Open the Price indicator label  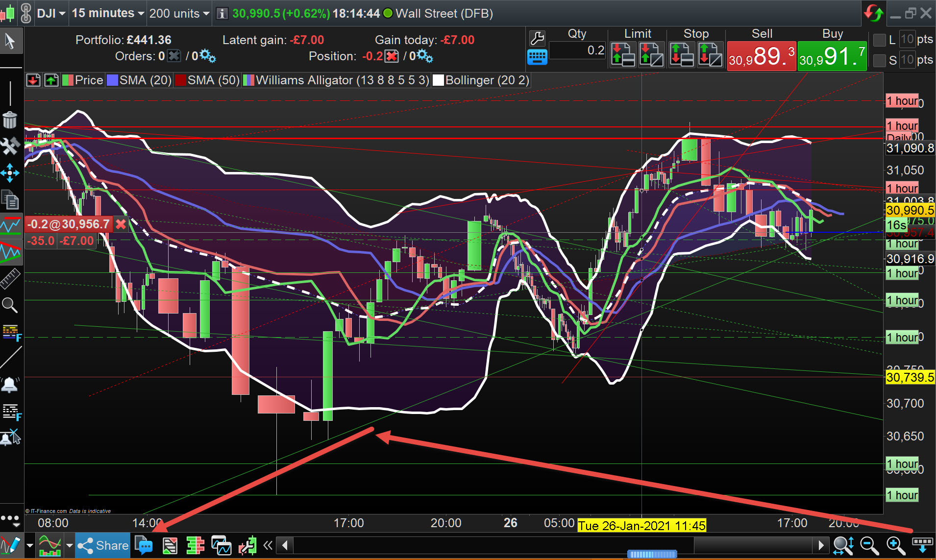(83, 80)
